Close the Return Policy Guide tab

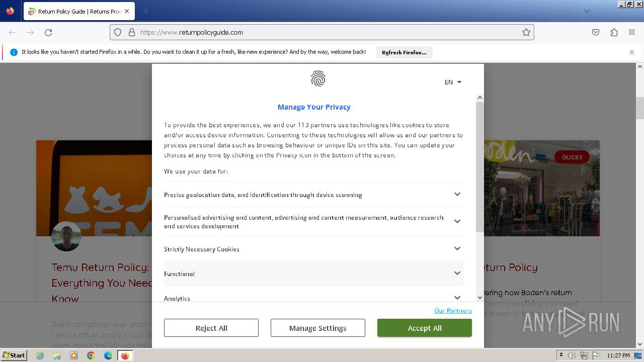pyautogui.click(x=127, y=11)
